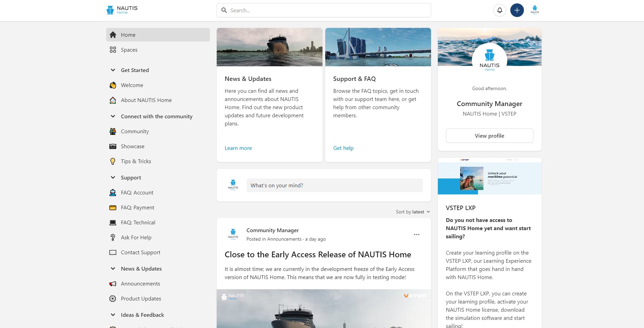Click the What's on your mind field

[335, 185]
